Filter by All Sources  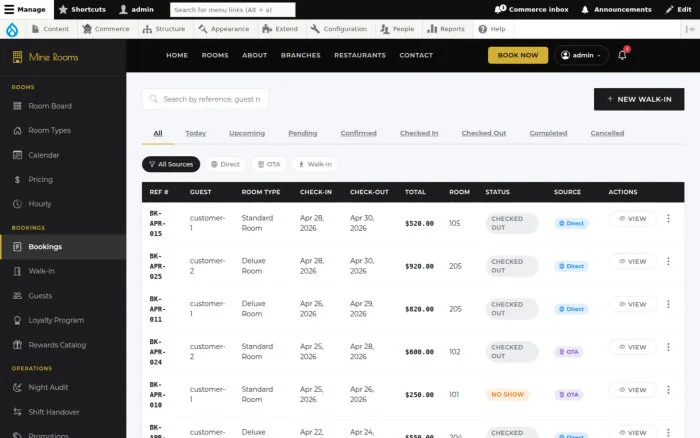[171, 164]
